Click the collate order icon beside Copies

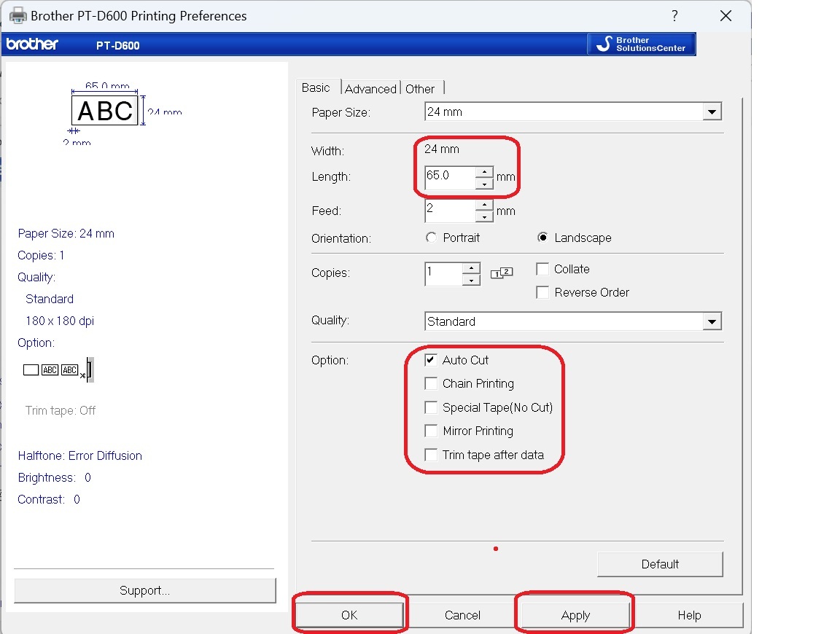[x=502, y=273]
